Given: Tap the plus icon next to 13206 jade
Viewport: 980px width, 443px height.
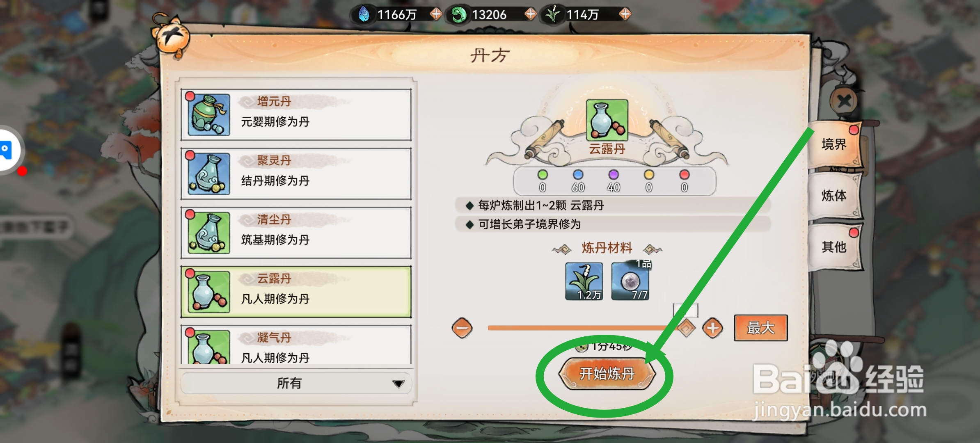Looking at the screenshot, I should pos(530,14).
